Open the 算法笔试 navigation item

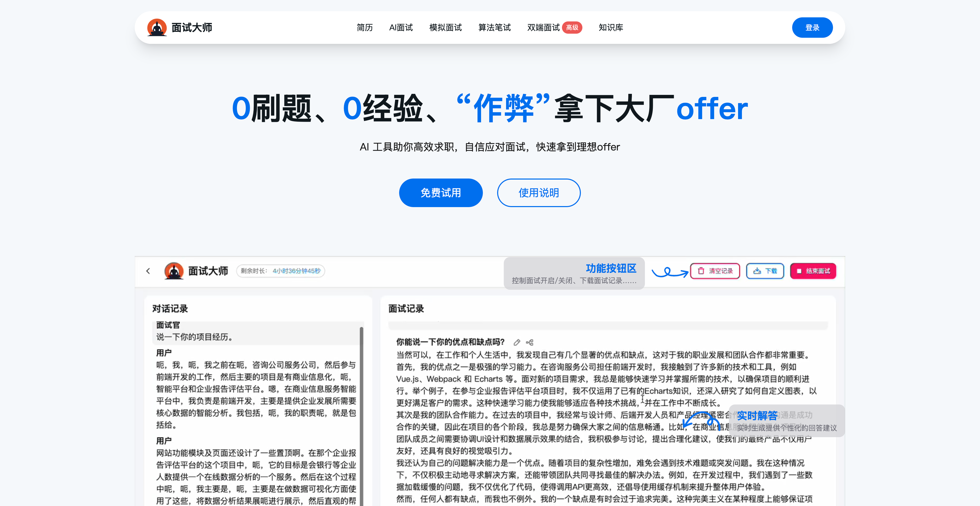click(x=494, y=27)
